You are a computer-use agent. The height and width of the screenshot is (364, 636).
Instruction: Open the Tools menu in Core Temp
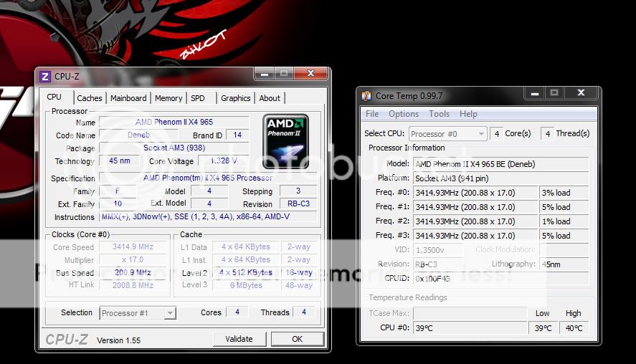tap(440, 114)
